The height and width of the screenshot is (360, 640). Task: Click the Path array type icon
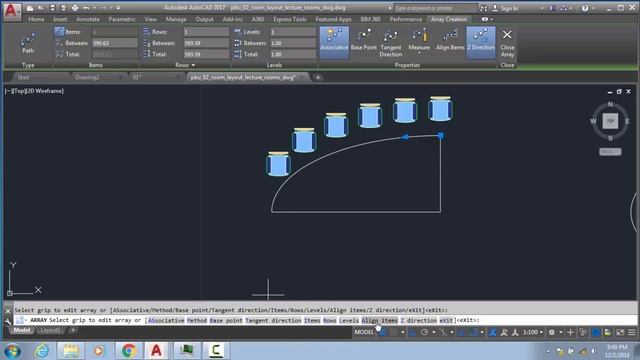[28, 43]
